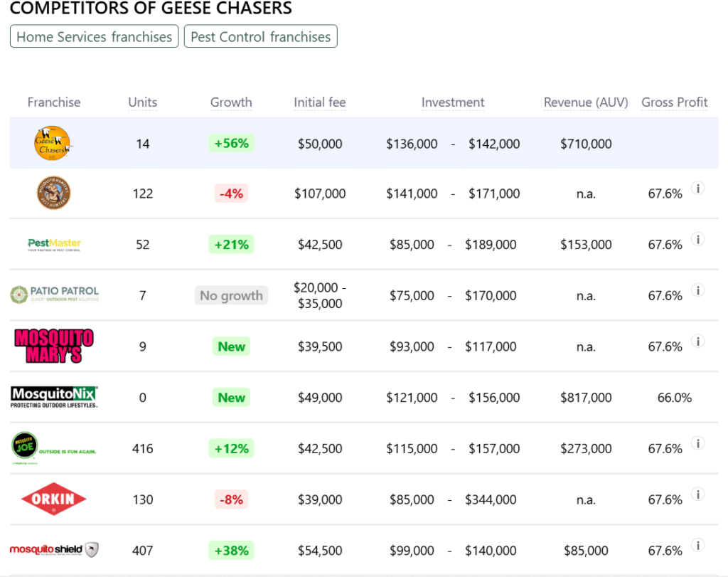728x577 pixels.
Task: Click the Revenue (AUV) column header
Action: click(x=586, y=102)
